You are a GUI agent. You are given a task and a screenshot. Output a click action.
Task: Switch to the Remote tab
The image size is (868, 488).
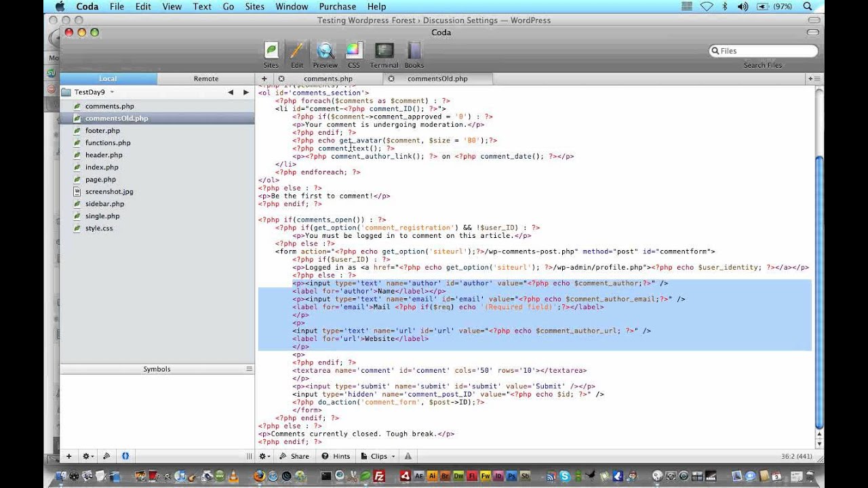[206, 79]
